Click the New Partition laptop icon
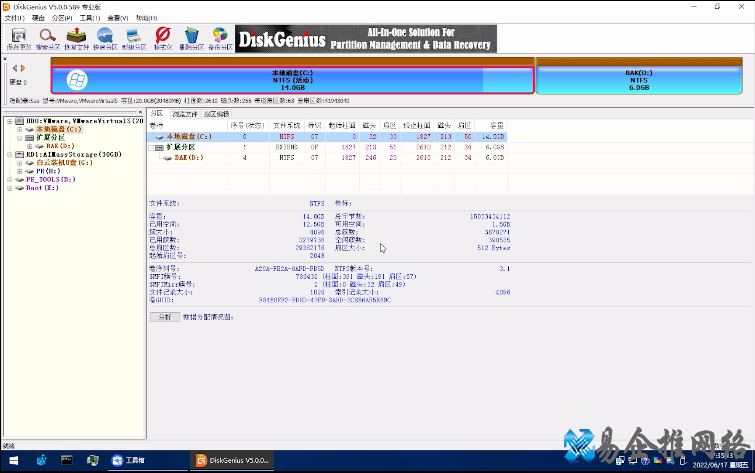This screenshot has height=473, width=755. tap(134, 39)
